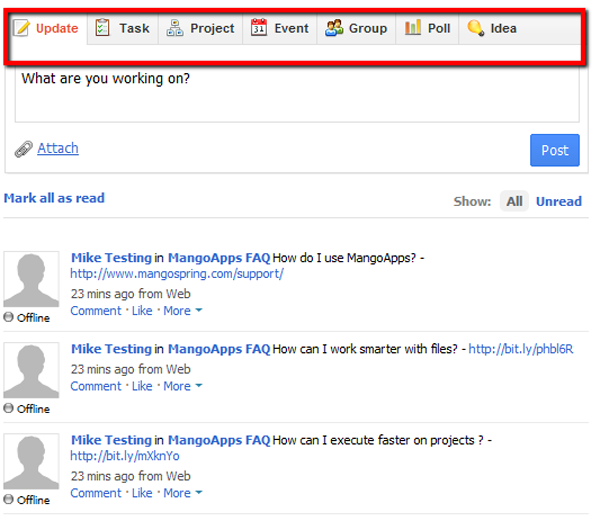
Task: Click the Idea light bulb icon
Action: tap(476, 28)
